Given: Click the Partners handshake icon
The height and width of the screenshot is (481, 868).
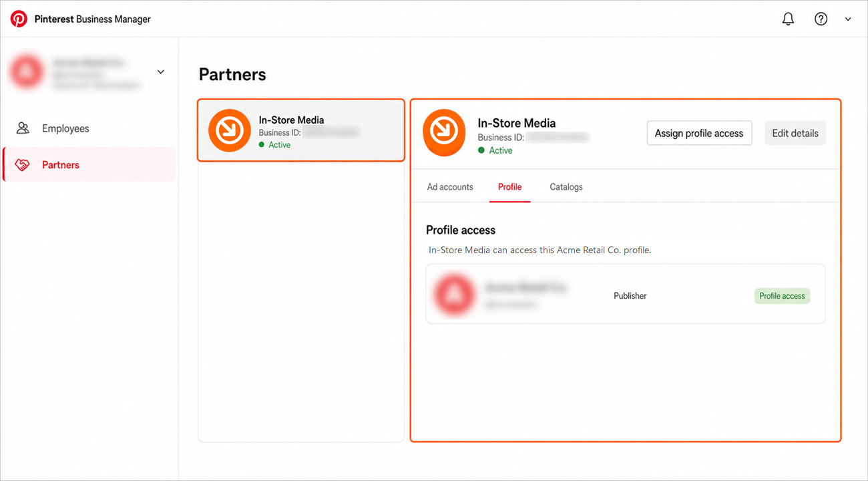Looking at the screenshot, I should (x=23, y=165).
